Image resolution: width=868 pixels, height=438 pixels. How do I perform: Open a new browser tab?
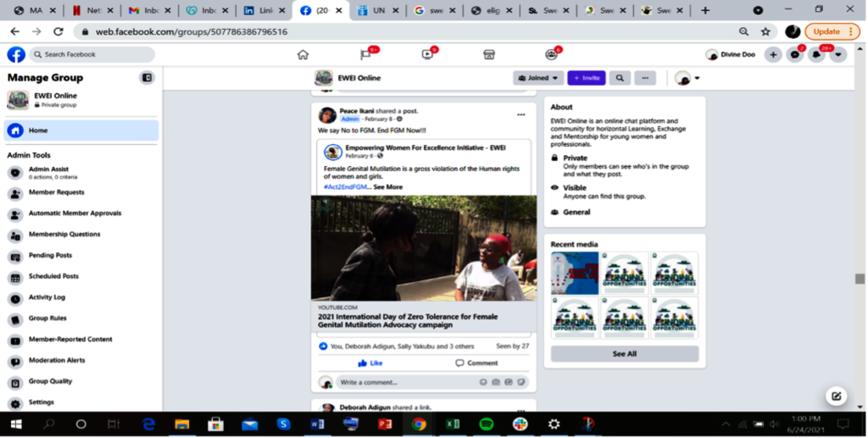pyautogui.click(x=704, y=10)
